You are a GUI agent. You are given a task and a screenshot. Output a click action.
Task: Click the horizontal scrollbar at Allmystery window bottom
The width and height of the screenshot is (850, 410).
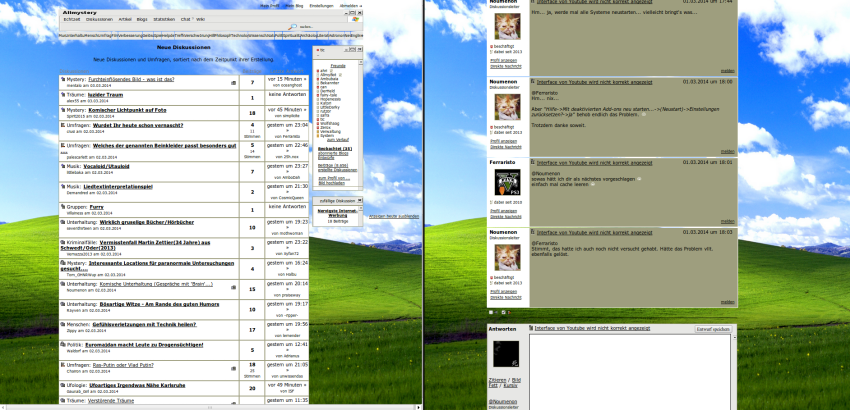click(211, 407)
